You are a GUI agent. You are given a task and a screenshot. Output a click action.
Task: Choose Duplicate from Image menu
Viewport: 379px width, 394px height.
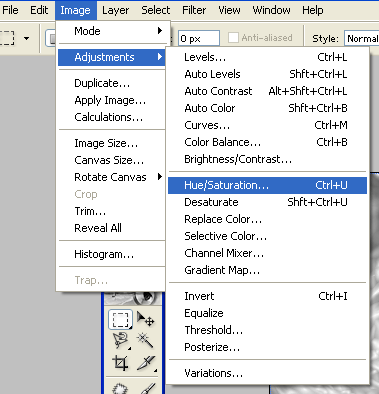[x=112, y=83]
